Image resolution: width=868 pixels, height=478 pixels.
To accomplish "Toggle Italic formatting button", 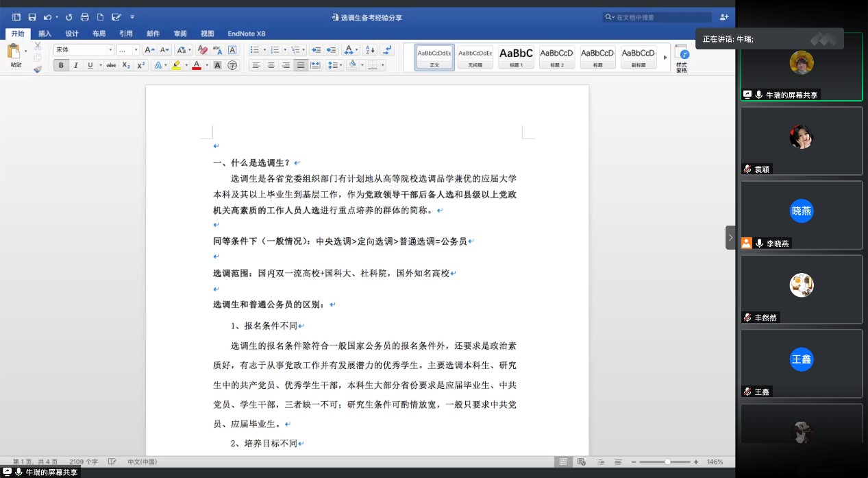I will tap(75, 65).
